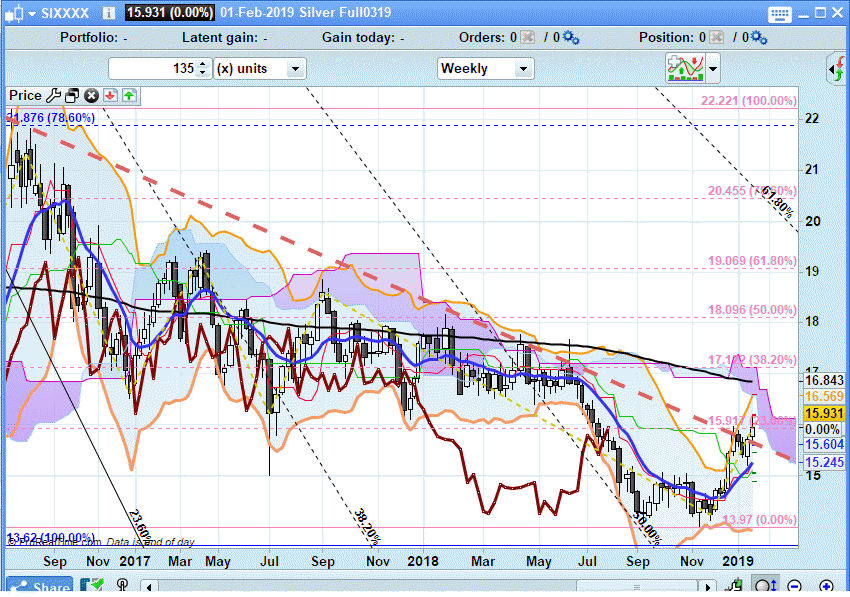Click the blue 15.245 price axis tag
The width and height of the screenshot is (850, 597).
pos(824,463)
